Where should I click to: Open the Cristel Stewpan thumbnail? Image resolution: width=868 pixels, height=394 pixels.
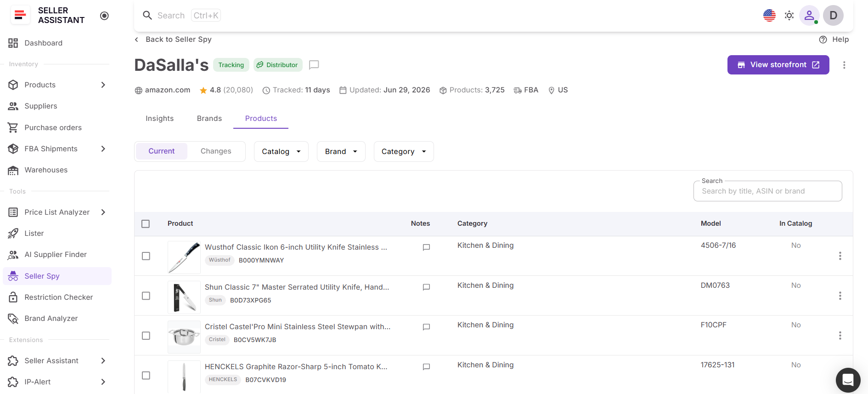[184, 337]
